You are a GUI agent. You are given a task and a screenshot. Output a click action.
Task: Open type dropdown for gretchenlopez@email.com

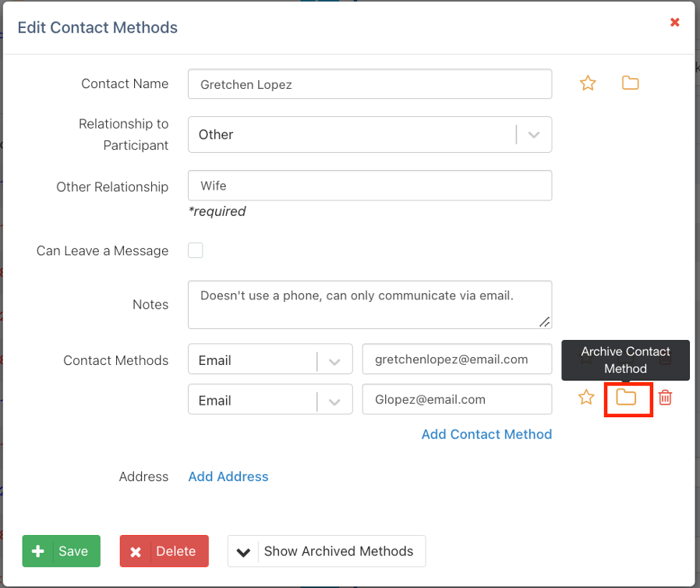(x=270, y=360)
